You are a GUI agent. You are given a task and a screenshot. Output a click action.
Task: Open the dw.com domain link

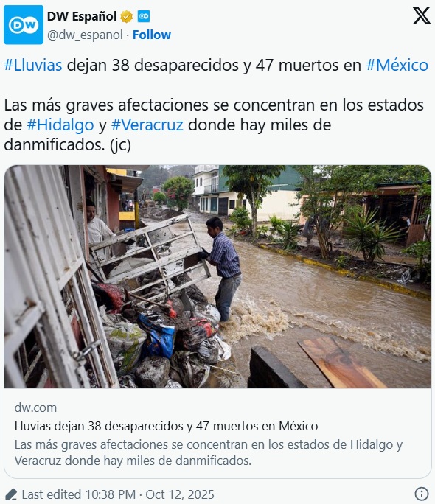point(35,407)
